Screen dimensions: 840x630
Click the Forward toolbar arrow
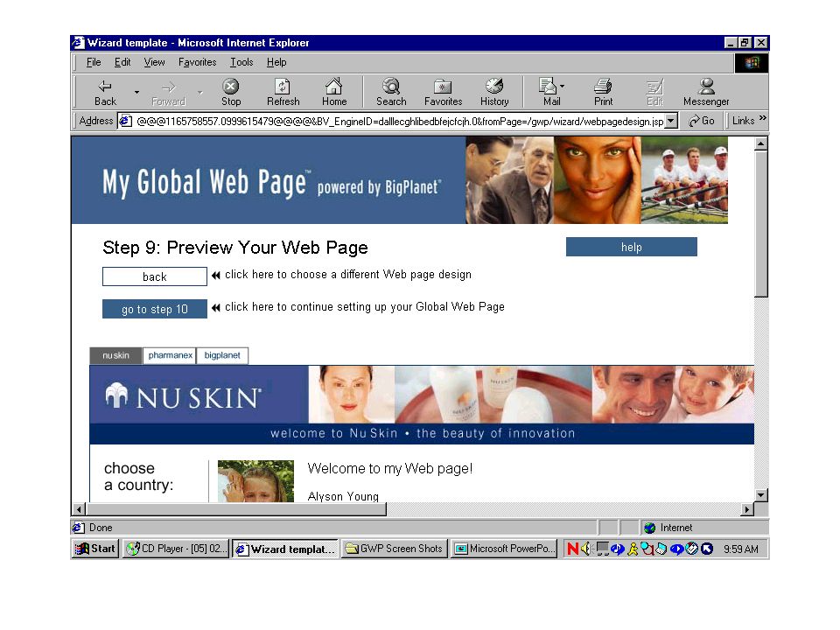[x=168, y=92]
